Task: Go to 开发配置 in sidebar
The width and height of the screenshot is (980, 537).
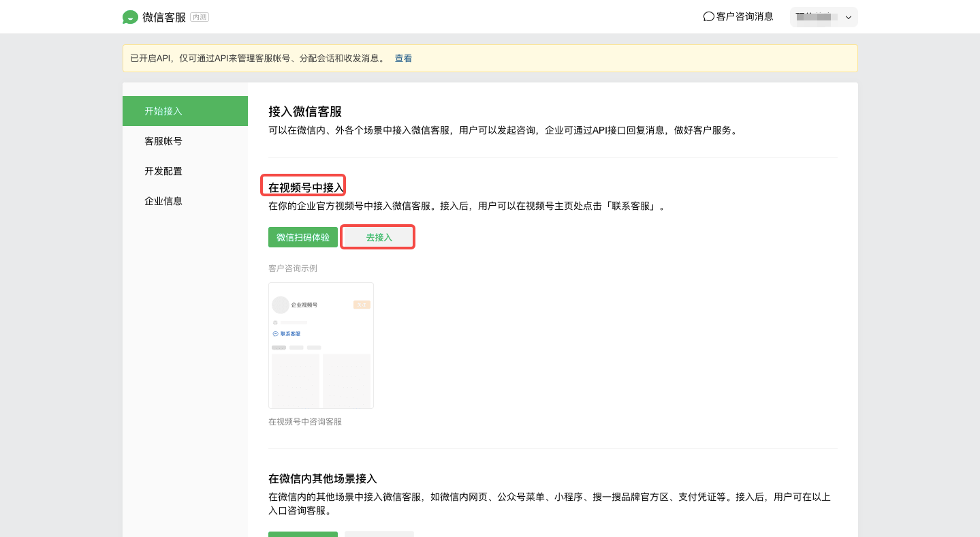Action: (185, 171)
